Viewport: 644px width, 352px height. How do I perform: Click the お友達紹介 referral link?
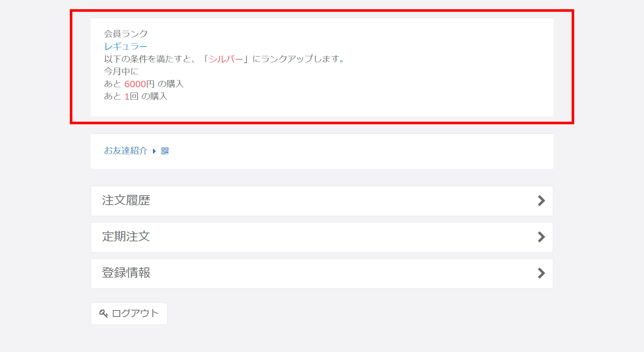125,151
